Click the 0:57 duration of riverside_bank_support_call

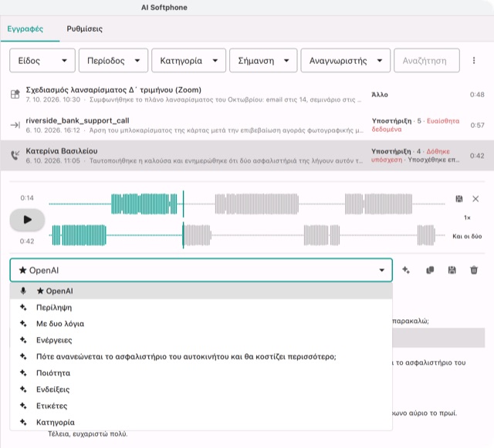(477, 126)
